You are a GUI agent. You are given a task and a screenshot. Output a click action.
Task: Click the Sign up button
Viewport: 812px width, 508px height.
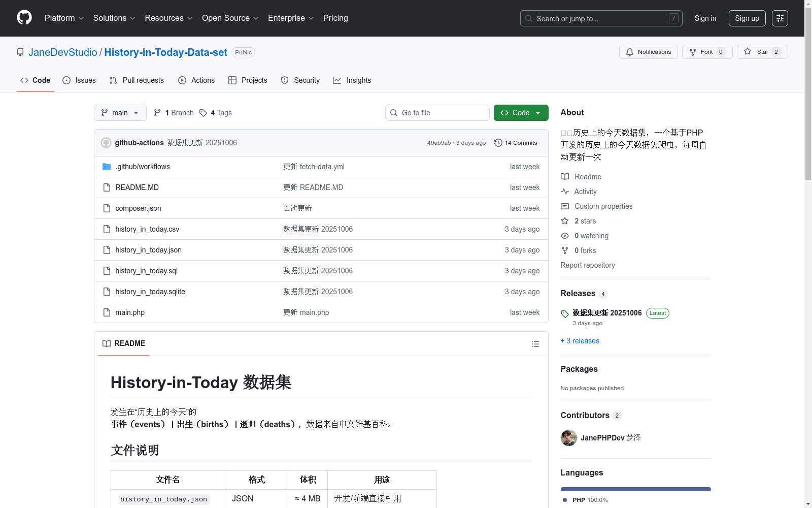(x=747, y=18)
